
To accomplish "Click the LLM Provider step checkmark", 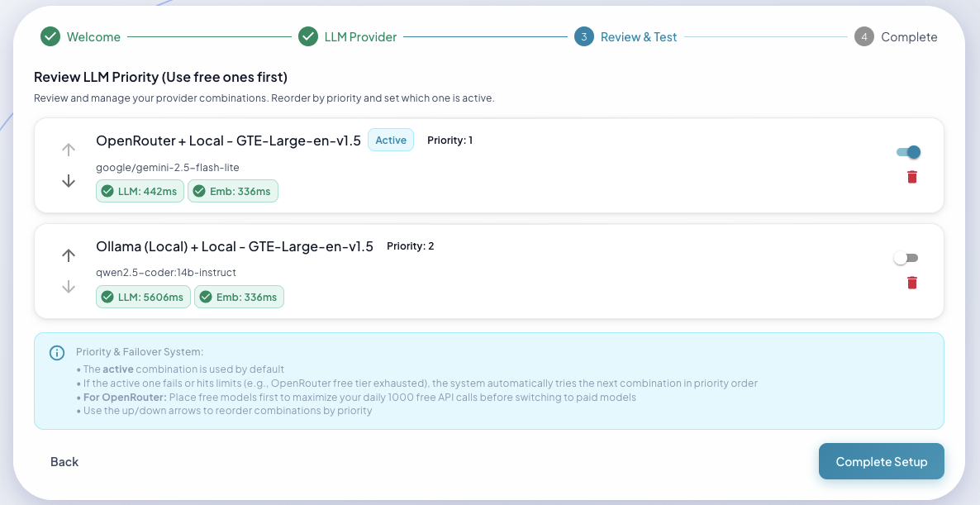I will click(308, 36).
